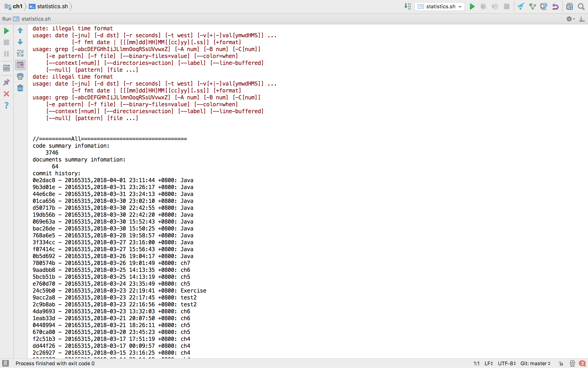The height and width of the screenshot is (368, 588).
Task: Click the Run with Coverage icon
Action: coord(495,6)
